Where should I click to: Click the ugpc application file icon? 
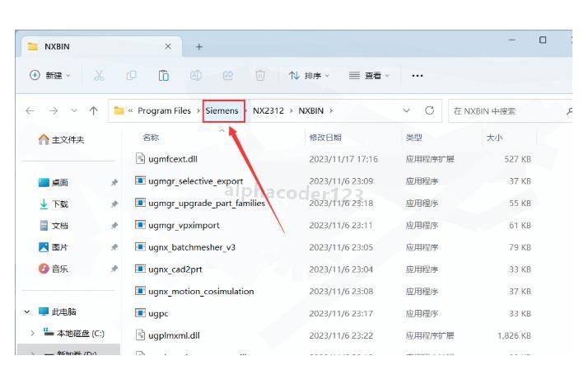(x=140, y=312)
